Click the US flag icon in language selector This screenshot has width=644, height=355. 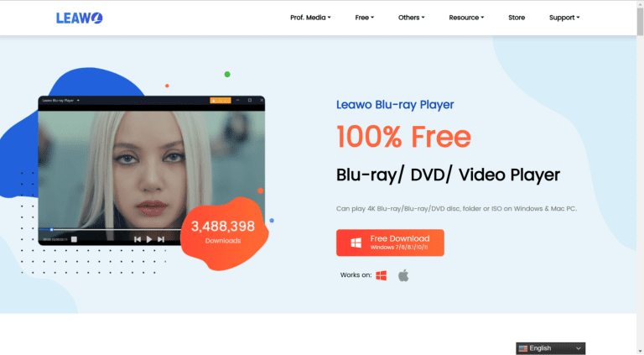[x=523, y=348]
